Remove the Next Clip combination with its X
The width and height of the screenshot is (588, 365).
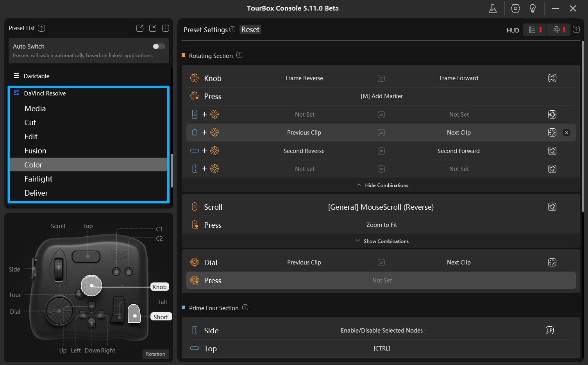(567, 133)
